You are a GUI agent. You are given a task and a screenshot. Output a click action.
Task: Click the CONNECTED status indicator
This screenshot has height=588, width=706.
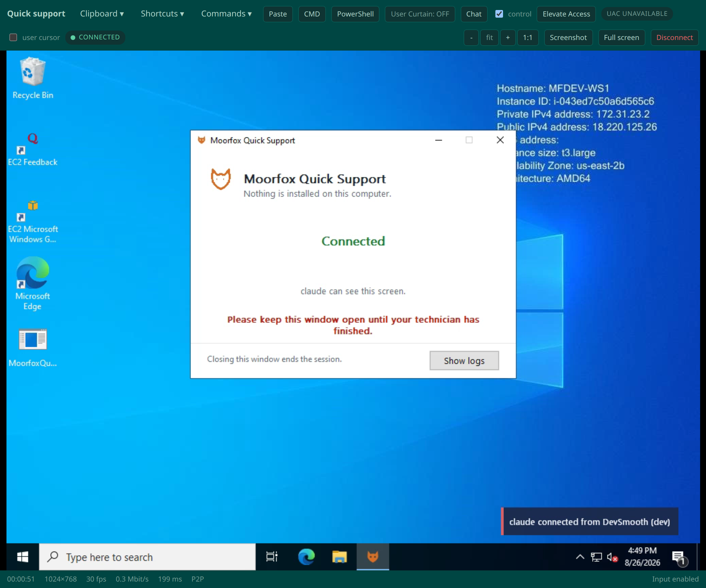coord(95,37)
